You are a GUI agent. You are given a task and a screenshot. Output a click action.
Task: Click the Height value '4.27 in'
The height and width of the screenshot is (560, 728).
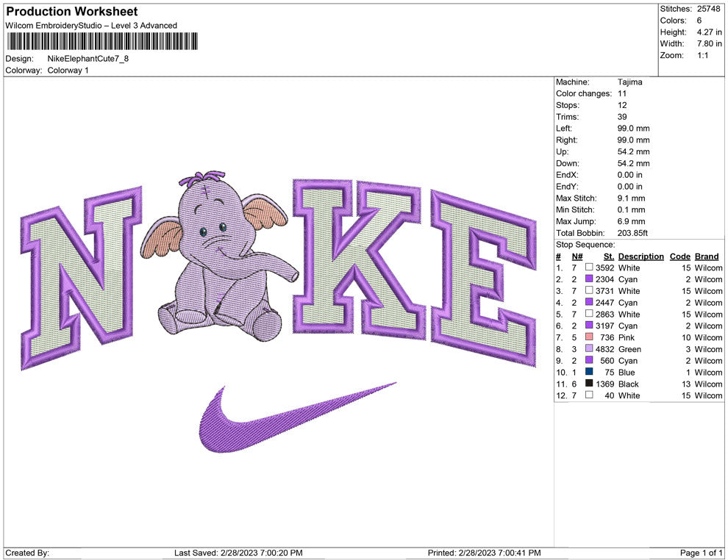(x=709, y=32)
